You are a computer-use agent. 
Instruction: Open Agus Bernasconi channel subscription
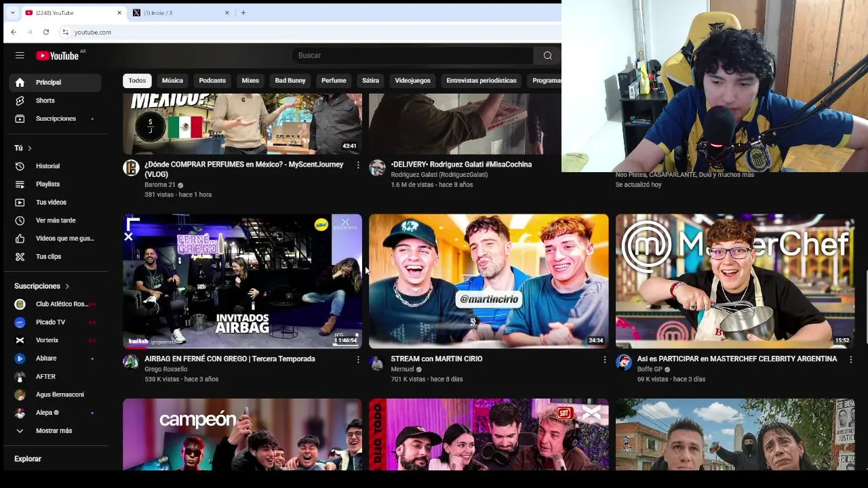click(55, 394)
